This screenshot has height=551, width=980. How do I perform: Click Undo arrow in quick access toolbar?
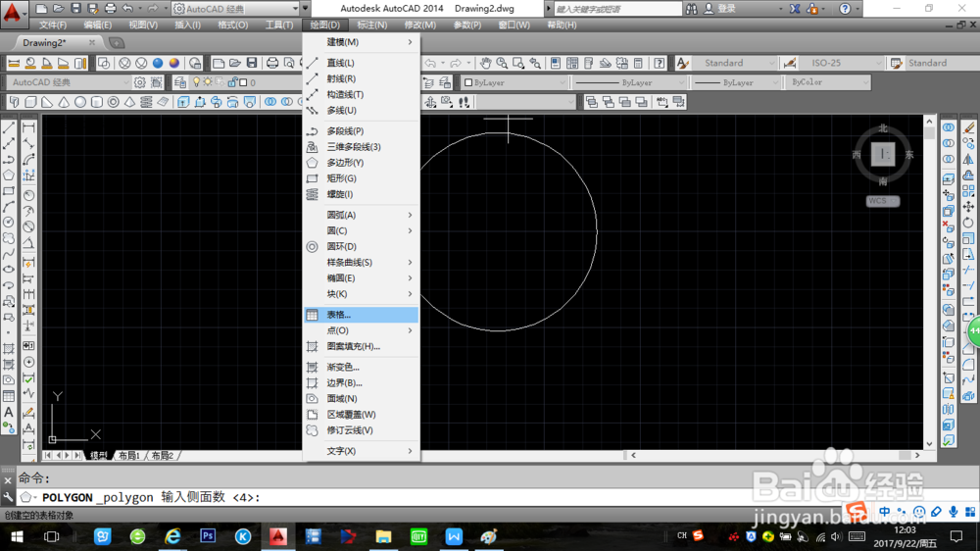[127, 8]
